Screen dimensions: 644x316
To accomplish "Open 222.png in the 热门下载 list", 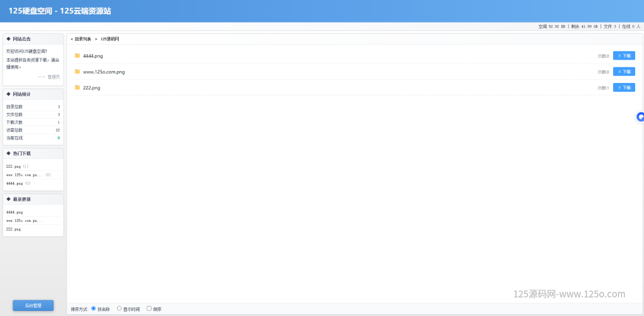I will (x=14, y=166).
